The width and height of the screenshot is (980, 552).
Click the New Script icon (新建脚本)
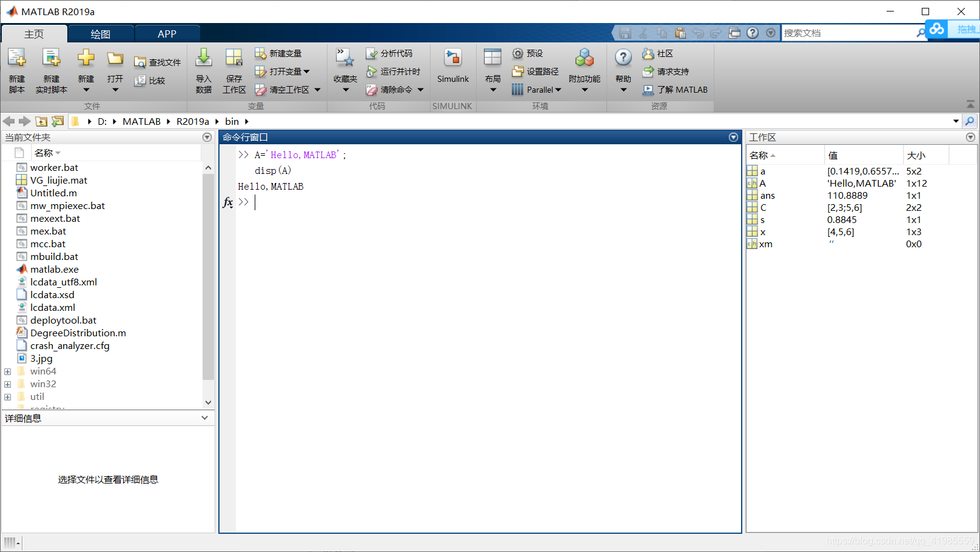tap(17, 58)
